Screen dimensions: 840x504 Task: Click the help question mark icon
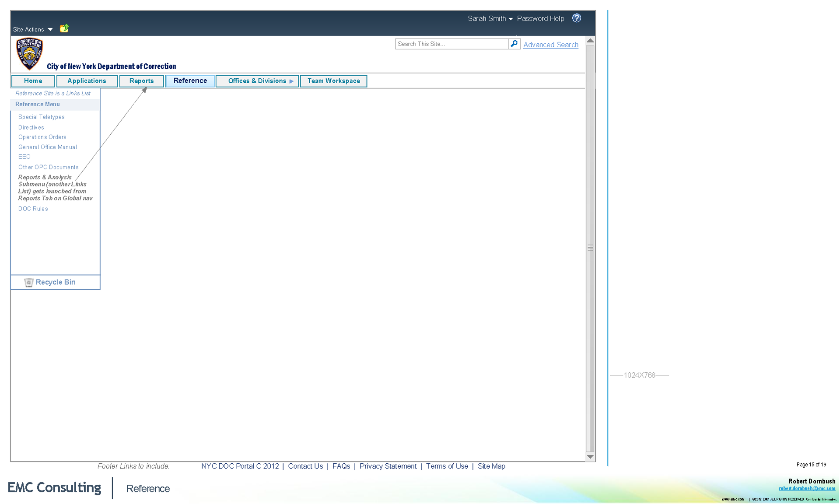click(x=576, y=18)
